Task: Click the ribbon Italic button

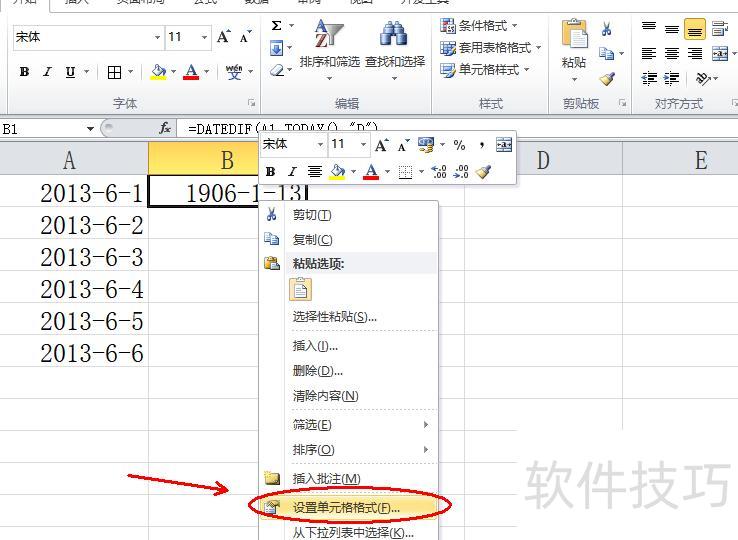Action: [x=47, y=72]
